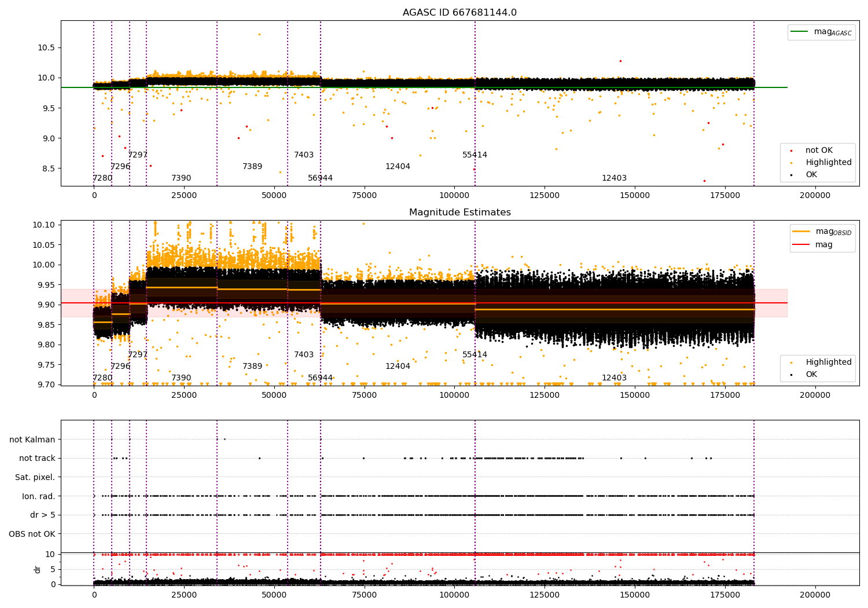The image size is (868, 608).
Task: Click the orange mag OBSID legend line sample
Action: click(801, 232)
